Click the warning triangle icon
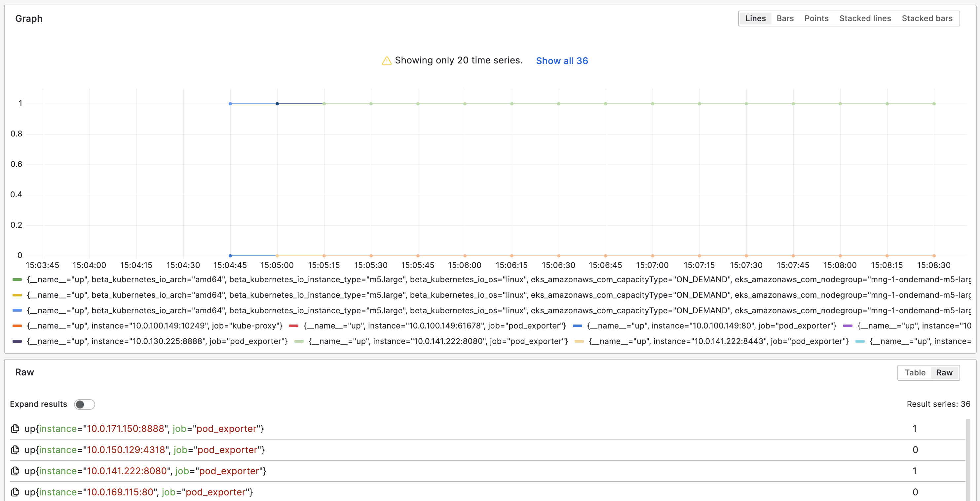Screen dimensions: 980x501 (x=387, y=61)
